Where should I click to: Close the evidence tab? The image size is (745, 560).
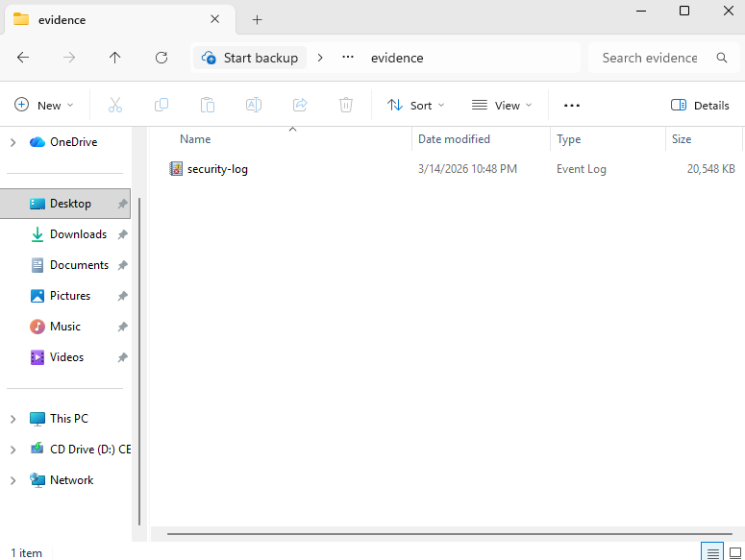click(214, 19)
